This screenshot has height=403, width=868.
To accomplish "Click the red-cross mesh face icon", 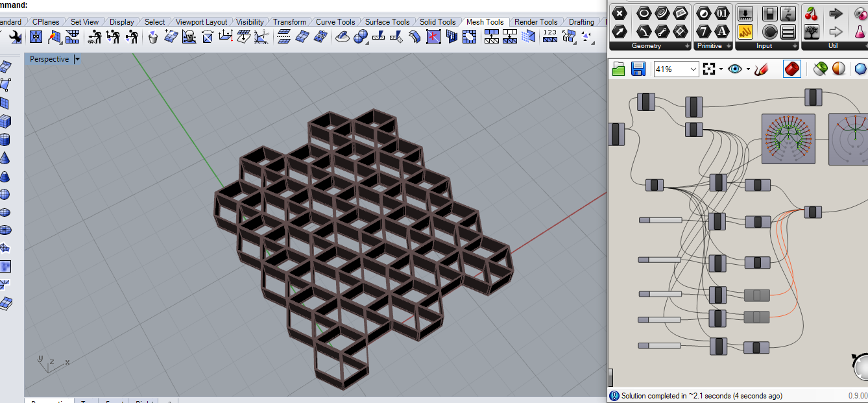I will point(433,36).
